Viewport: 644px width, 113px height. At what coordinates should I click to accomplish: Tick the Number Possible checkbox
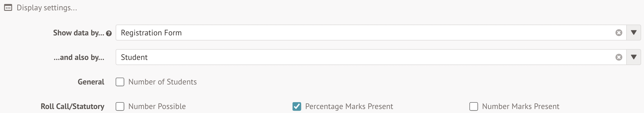tap(120, 106)
